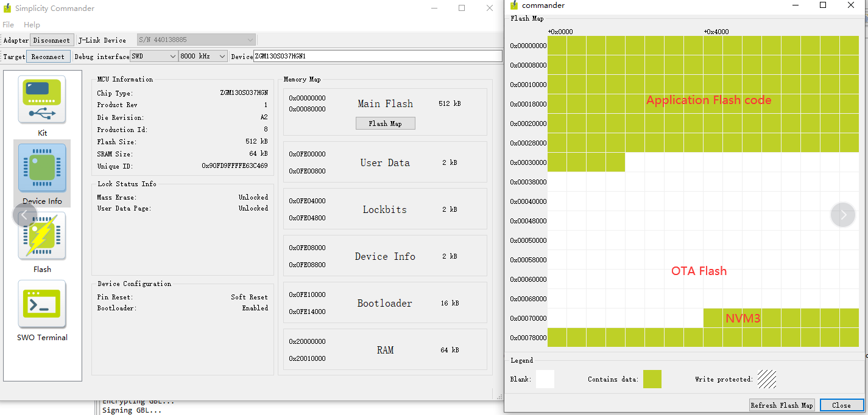Click the Simplicity Commander title bar icon

click(7, 9)
